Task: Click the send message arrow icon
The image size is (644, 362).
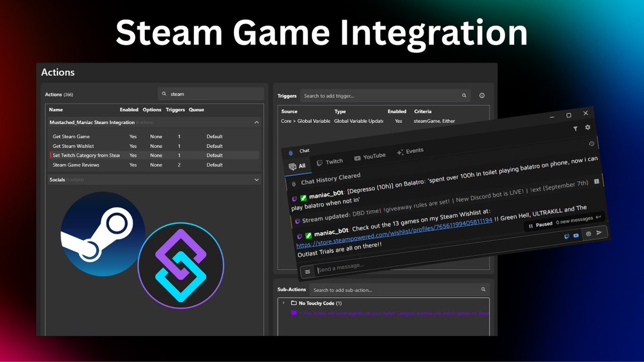Action: pyautogui.click(x=599, y=232)
